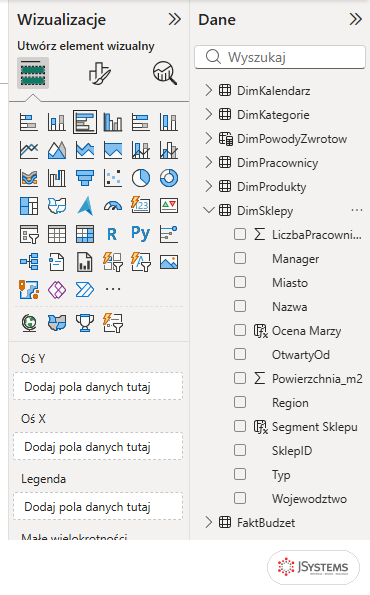Select the table visual
This screenshot has height=595, width=370.
point(57,234)
